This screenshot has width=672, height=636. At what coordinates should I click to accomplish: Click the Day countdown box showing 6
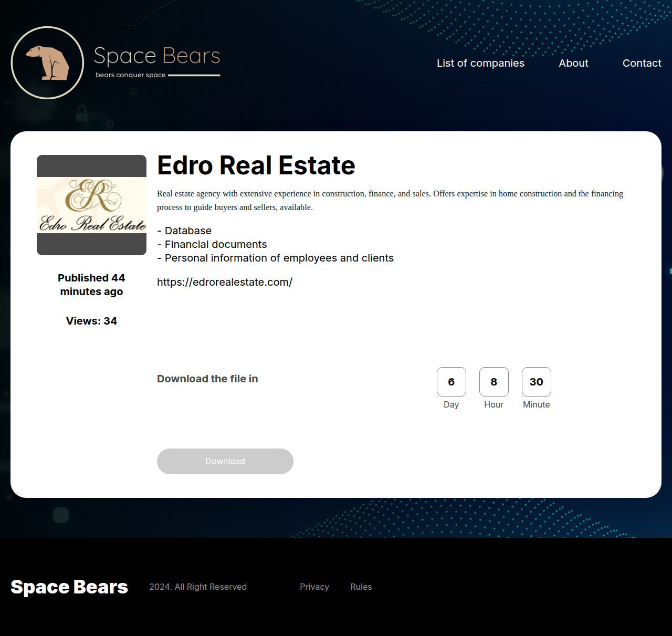tap(451, 382)
